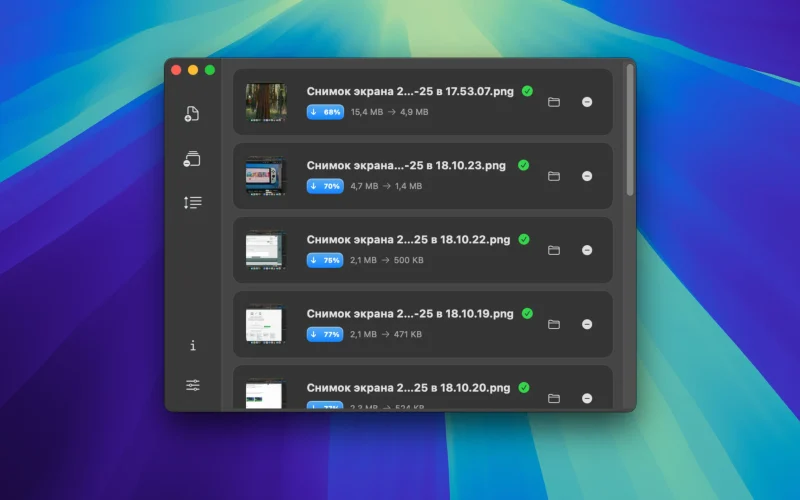The image size is (800, 500).
Task: Click size text 15,4 MB → 4,9 MB
Action: point(389,112)
